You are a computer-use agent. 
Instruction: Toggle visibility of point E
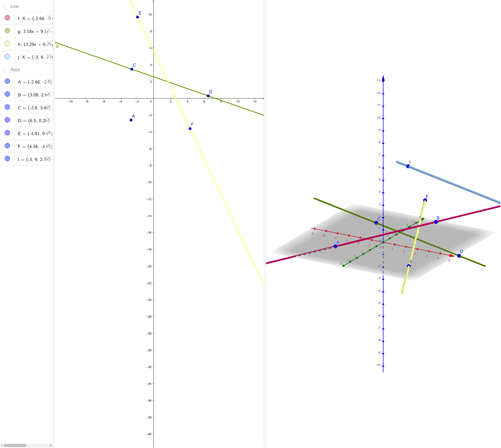pyautogui.click(x=7, y=133)
